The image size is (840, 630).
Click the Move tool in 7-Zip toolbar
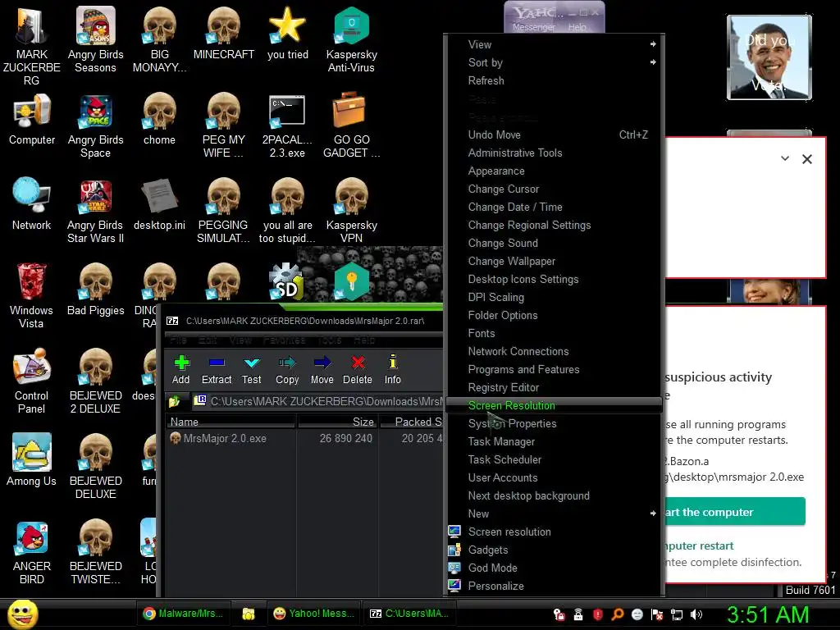point(322,370)
